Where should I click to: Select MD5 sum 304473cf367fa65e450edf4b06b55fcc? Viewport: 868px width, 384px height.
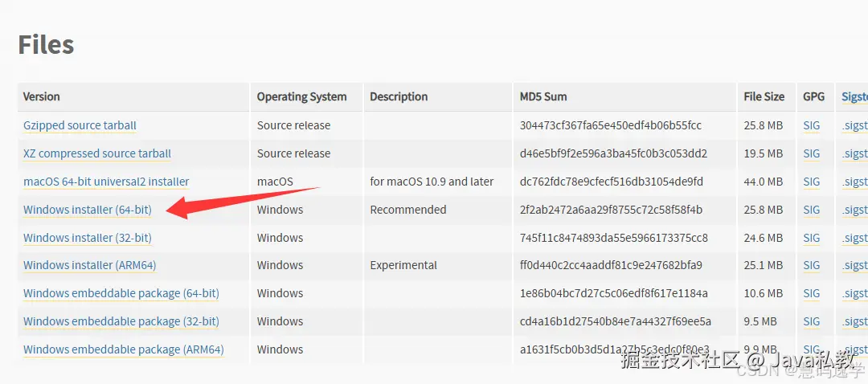pyautogui.click(x=611, y=125)
